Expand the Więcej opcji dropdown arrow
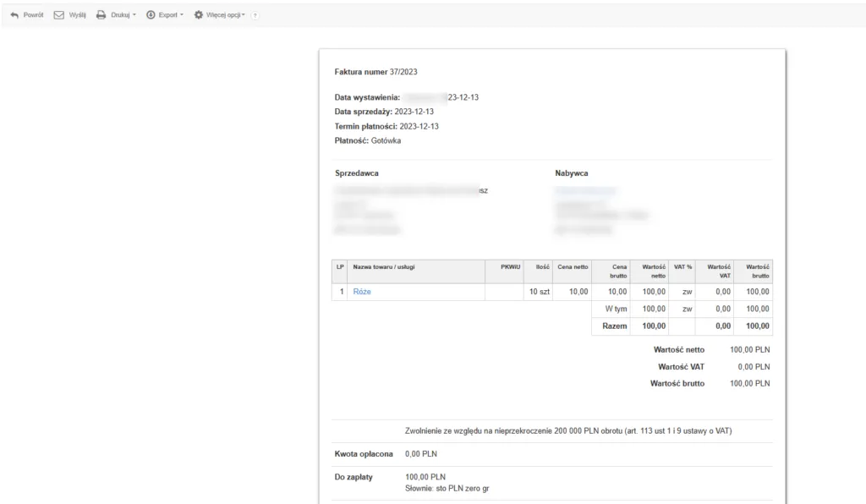The image size is (866, 504). (x=245, y=15)
